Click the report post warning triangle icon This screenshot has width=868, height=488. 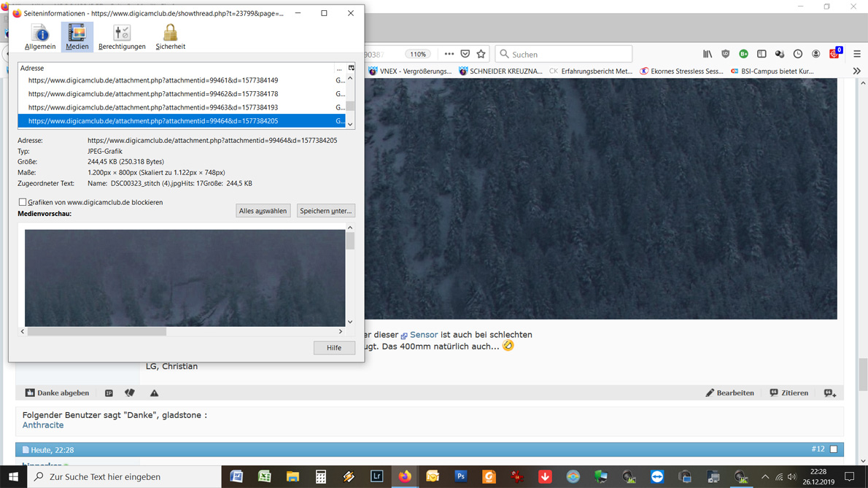point(154,393)
